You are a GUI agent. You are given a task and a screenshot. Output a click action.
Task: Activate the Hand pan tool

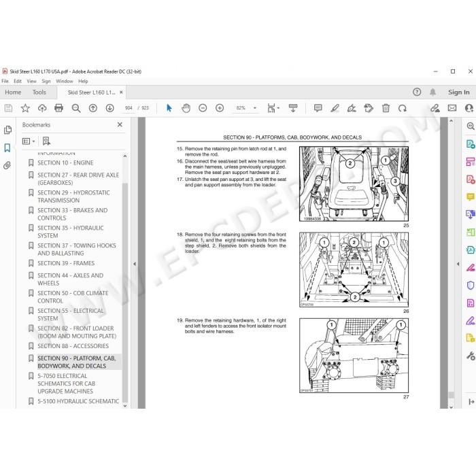[x=186, y=108]
